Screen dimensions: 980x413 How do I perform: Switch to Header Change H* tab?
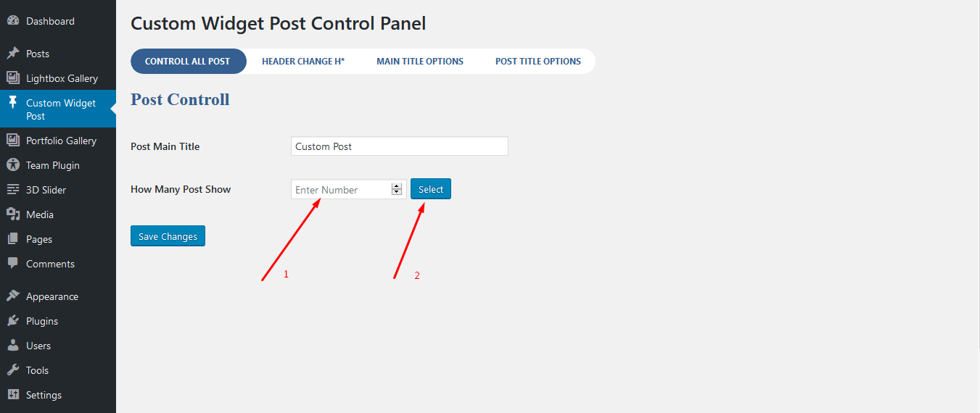(x=303, y=62)
